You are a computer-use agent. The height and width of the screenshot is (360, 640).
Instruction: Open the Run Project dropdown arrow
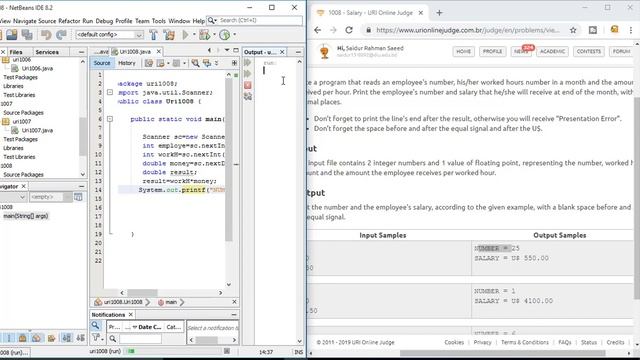click(x=194, y=35)
